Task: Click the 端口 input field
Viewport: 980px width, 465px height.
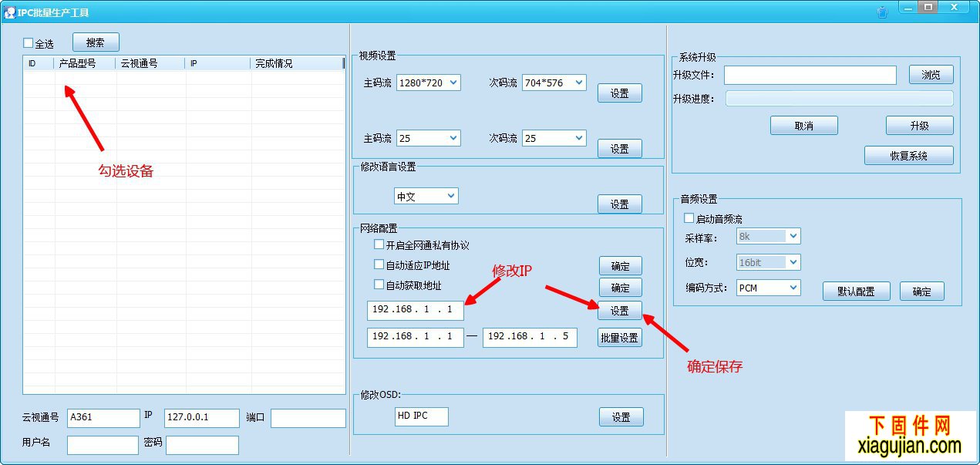Action: [308, 418]
